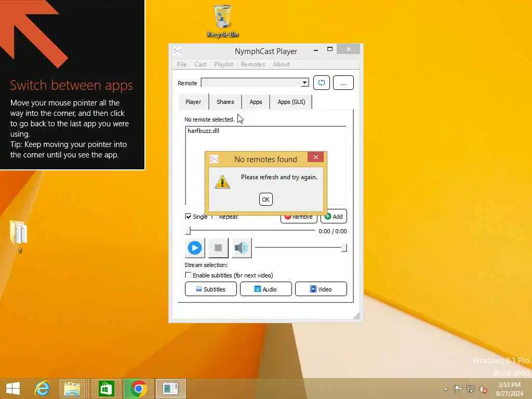The width and height of the screenshot is (532, 399).
Task: Launch Internet Explorer from the taskbar
Action: coord(42,389)
